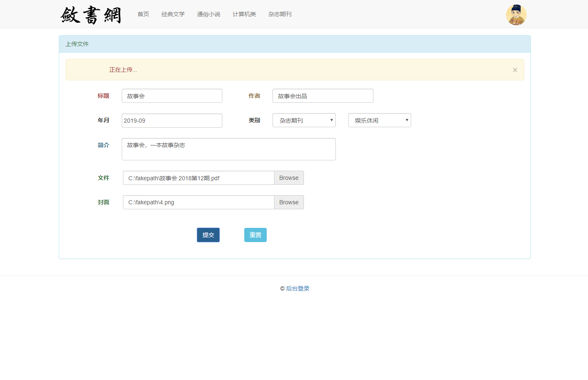Click the 标题 title input showing 故事会
Viewport: 588px width, 380px height.
[x=171, y=95]
